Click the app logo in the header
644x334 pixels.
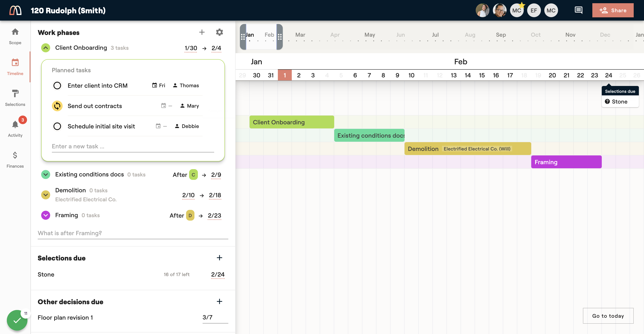(x=15, y=10)
